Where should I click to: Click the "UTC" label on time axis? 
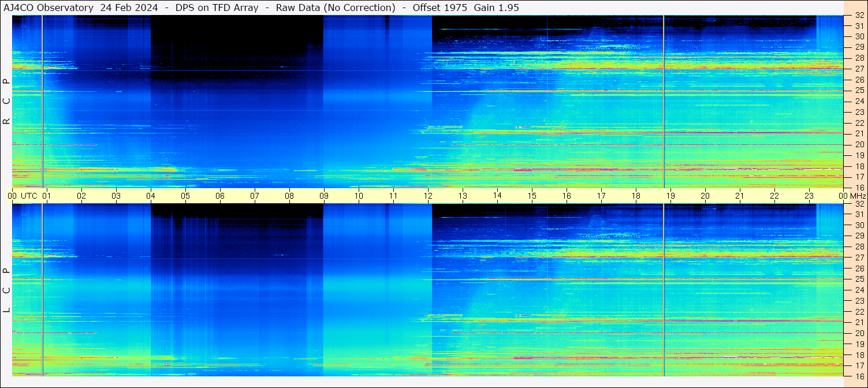tap(29, 196)
